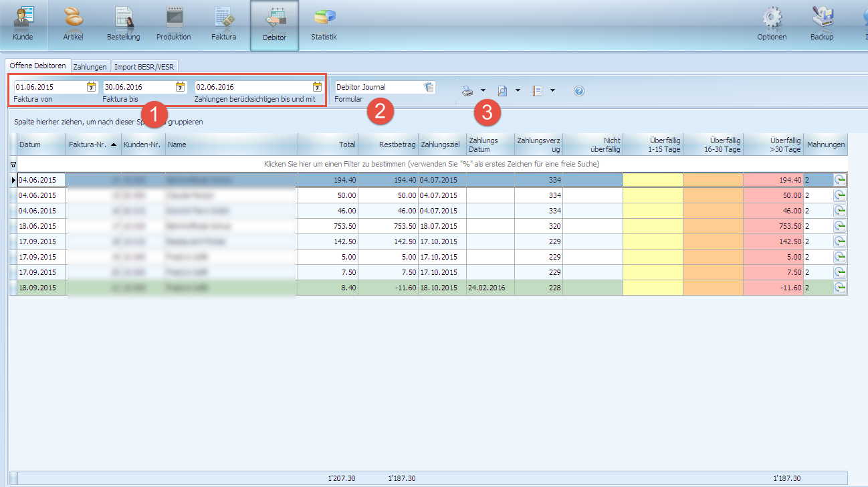Click reminder icon in 7.50 row
Screen dimensions: 868x487
coord(839,272)
